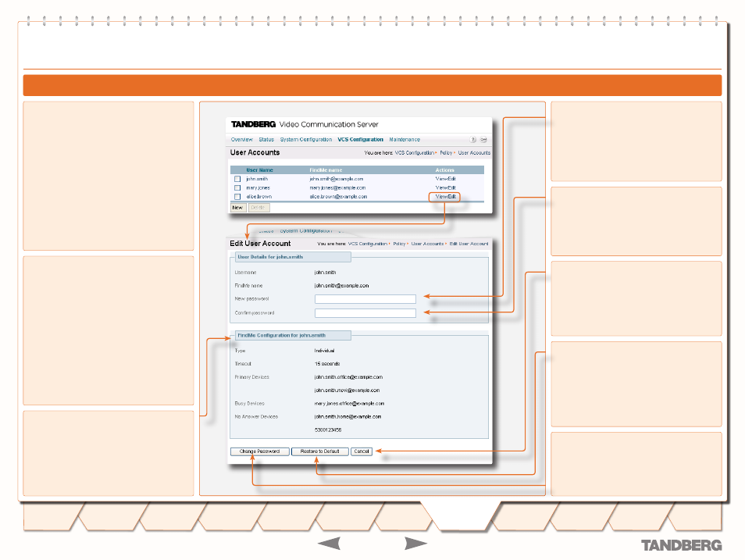Focus the New password field

coord(365,299)
